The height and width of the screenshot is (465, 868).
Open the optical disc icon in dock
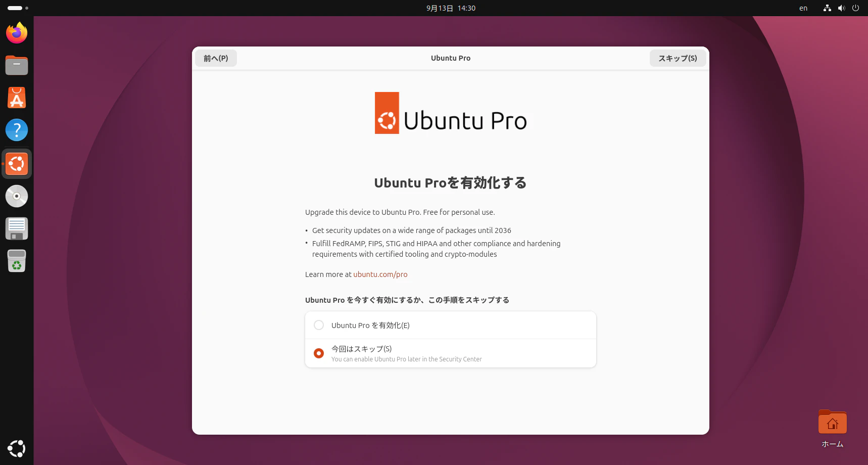coord(17,196)
